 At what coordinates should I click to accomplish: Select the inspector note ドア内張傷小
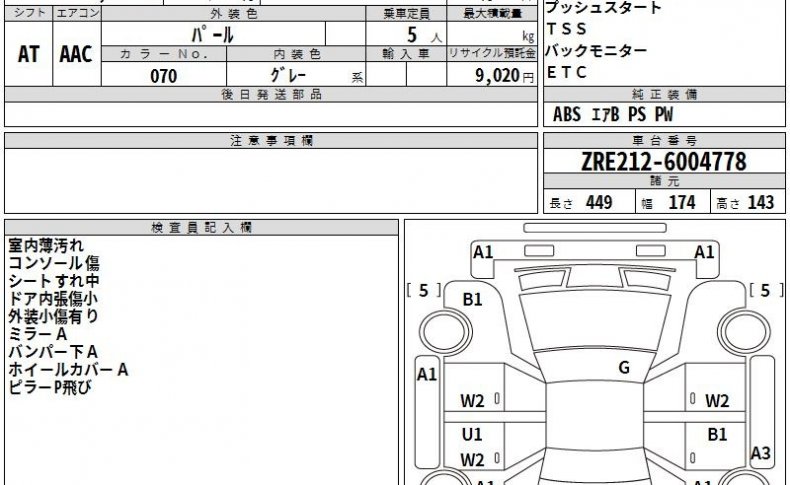pos(53,299)
